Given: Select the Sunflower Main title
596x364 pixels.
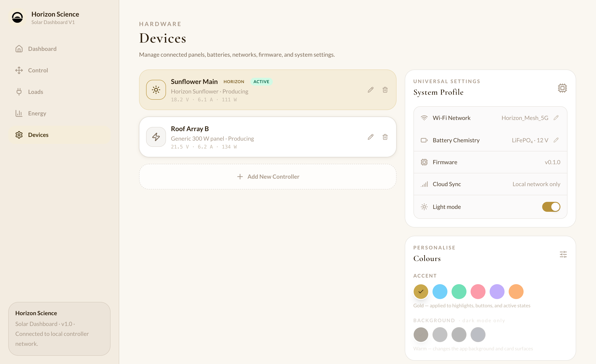Looking at the screenshot, I should [x=194, y=82].
